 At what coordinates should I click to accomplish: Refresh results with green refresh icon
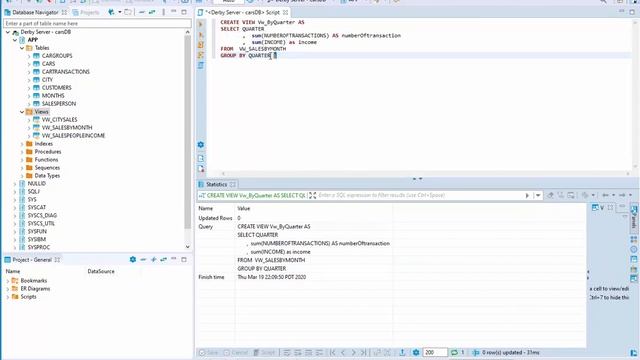coord(454,352)
